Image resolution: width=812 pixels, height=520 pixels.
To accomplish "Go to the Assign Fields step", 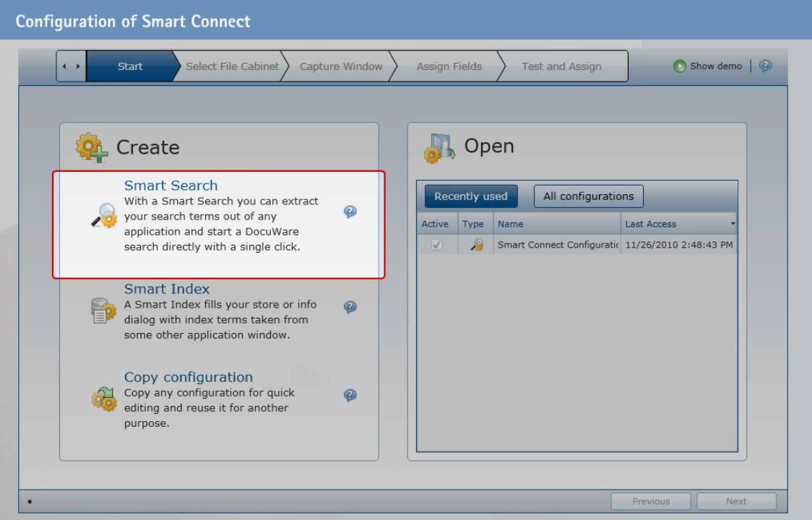I will pos(449,66).
